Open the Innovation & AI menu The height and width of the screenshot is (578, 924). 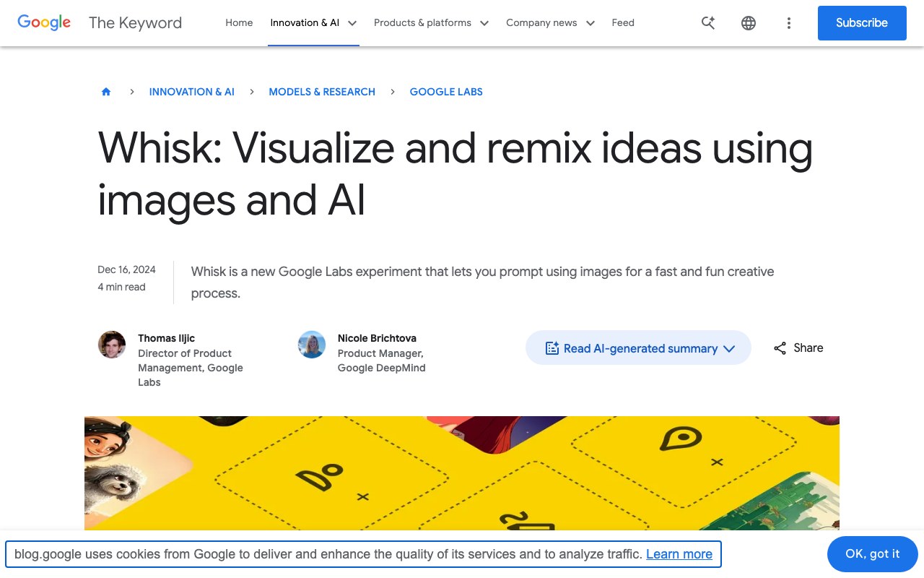(x=305, y=22)
